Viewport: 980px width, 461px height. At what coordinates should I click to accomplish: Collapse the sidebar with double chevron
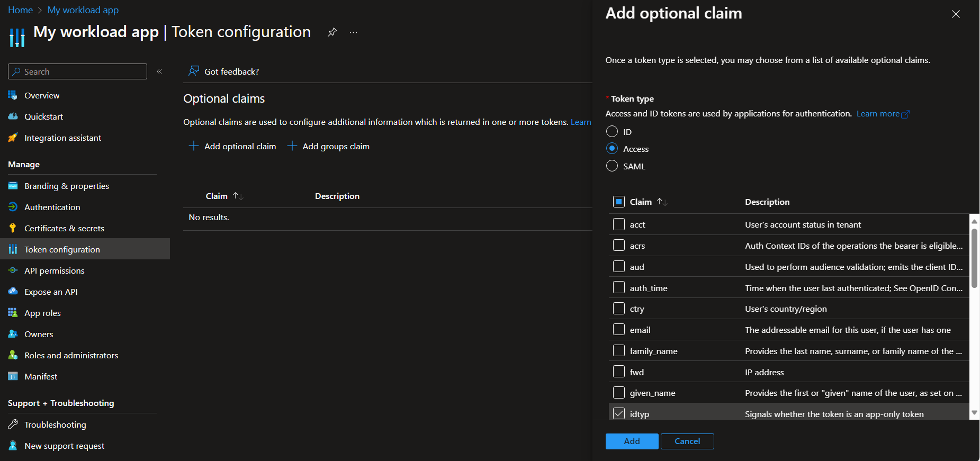(x=159, y=71)
